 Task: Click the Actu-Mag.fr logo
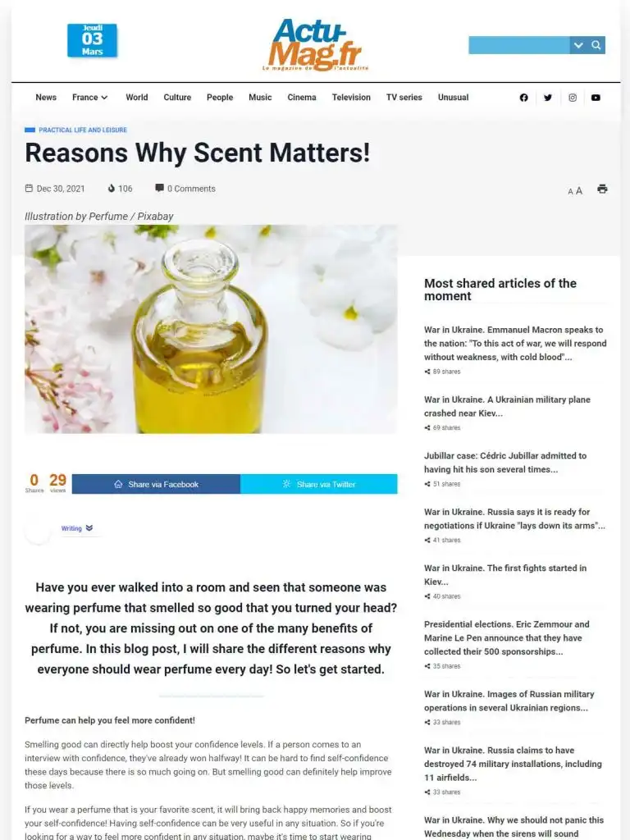click(315, 44)
